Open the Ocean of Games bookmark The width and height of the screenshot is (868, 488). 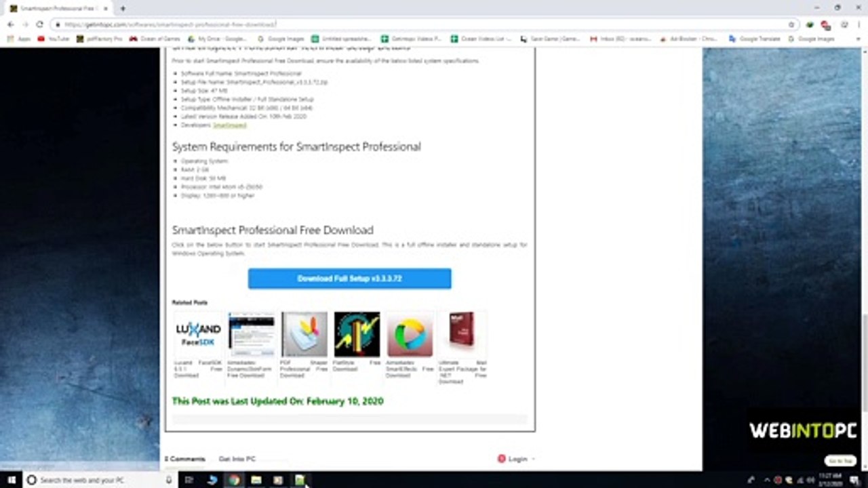click(x=155, y=39)
